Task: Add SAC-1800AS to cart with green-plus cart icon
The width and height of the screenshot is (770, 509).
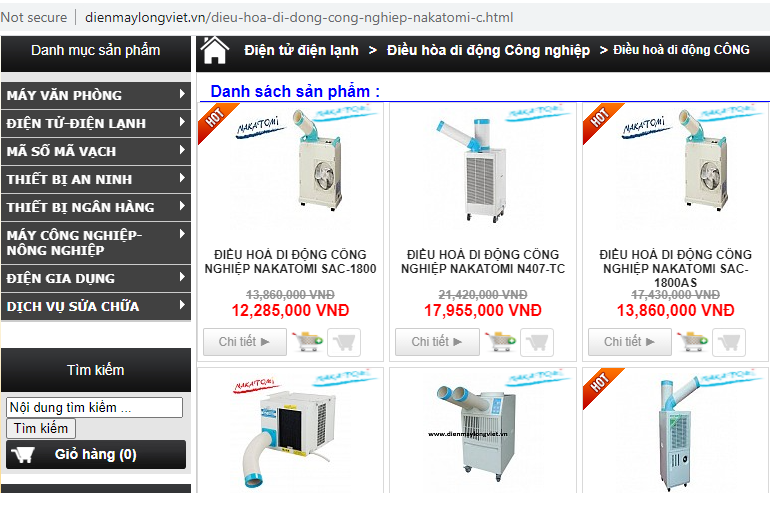Action: point(692,342)
